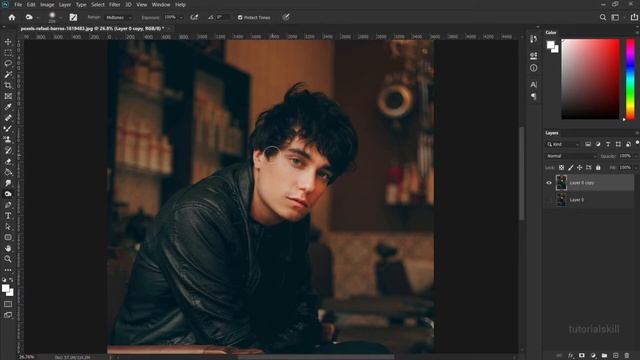Select the History Brush tool

click(x=8, y=151)
